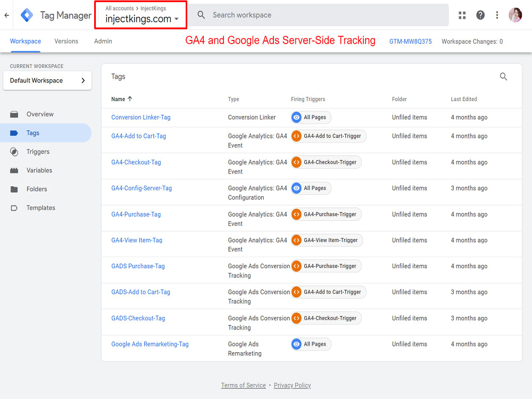Click GA4-Purchase-Trigger on GA4-Purchase-Tag row

326,214
